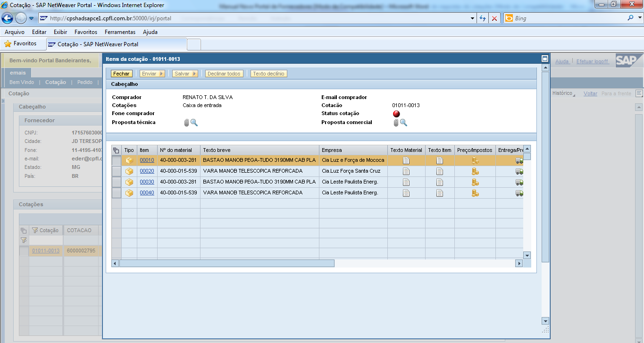Click the Tipo box icon for item 00030
This screenshot has width=644, height=343.
tap(129, 182)
